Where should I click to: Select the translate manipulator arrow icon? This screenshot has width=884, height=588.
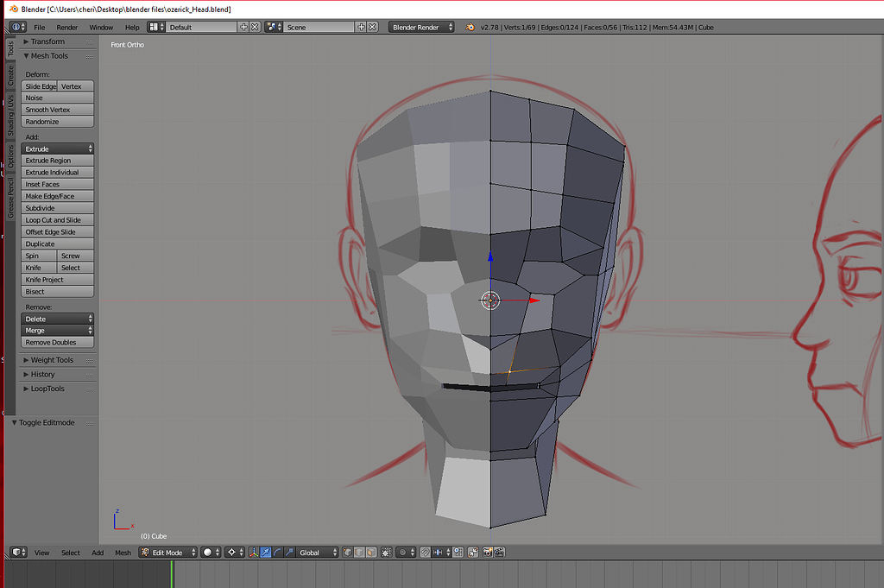point(266,553)
